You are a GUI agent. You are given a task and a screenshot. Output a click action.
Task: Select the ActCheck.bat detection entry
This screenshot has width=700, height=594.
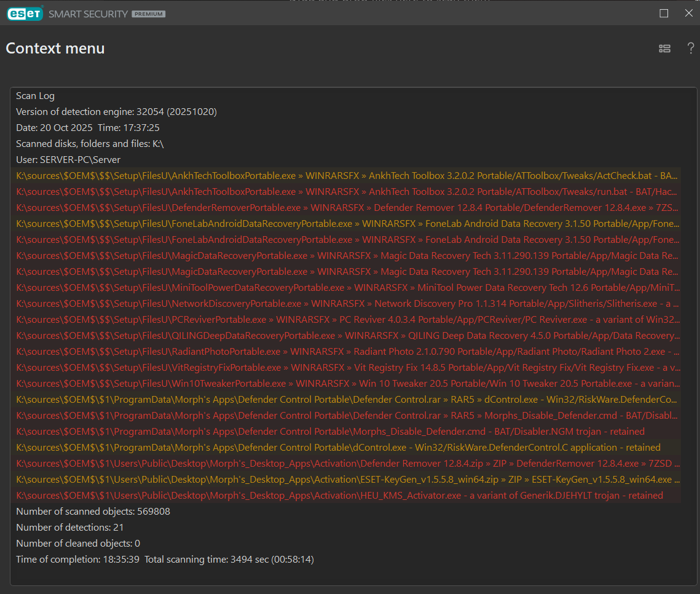click(x=348, y=176)
